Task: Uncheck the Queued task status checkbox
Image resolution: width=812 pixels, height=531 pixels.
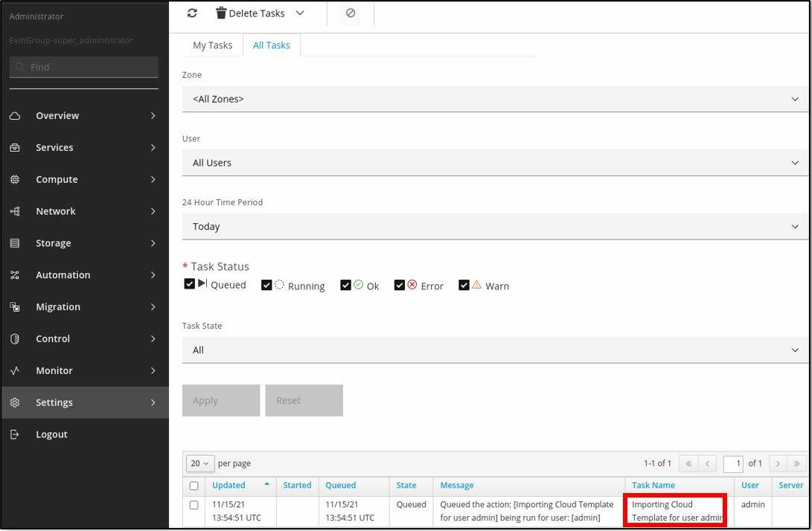Action: coord(189,285)
